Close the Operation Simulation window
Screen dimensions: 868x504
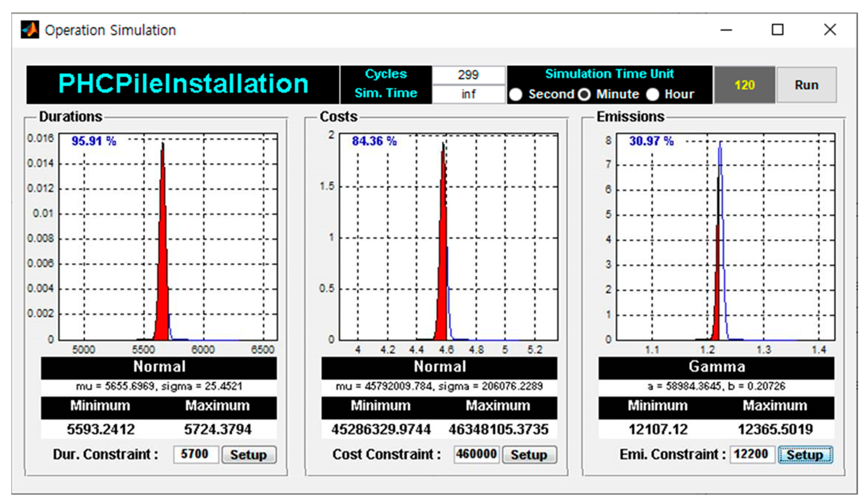830,30
